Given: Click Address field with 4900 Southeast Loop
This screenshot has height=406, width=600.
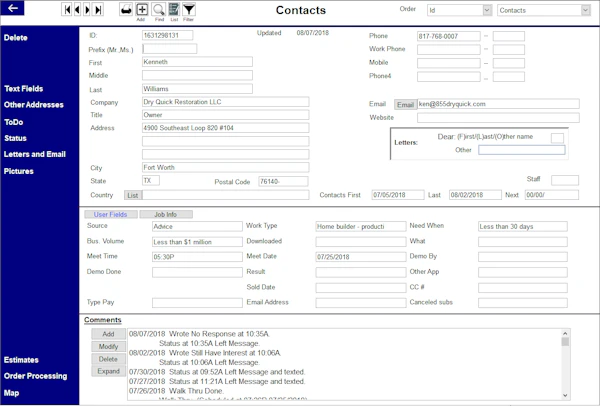Looking at the screenshot, I should [x=225, y=128].
